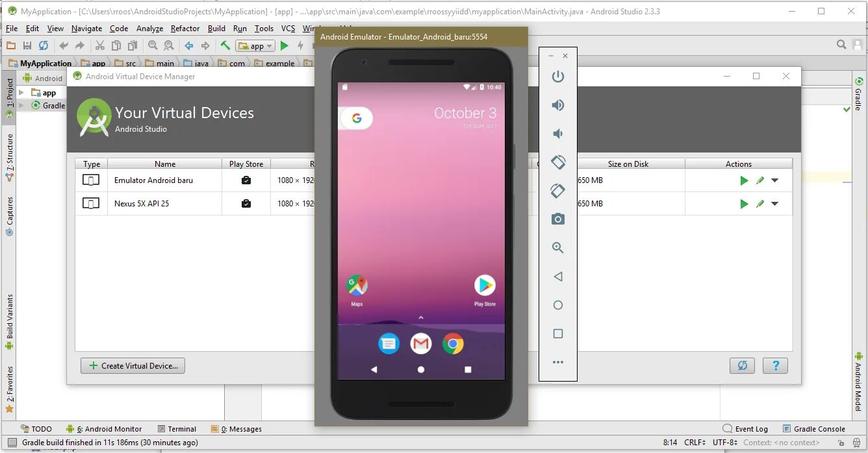Screen dimensions: 868x453
Task: Edit Emulator Android baru with pencil icon
Action: tap(759, 180)
